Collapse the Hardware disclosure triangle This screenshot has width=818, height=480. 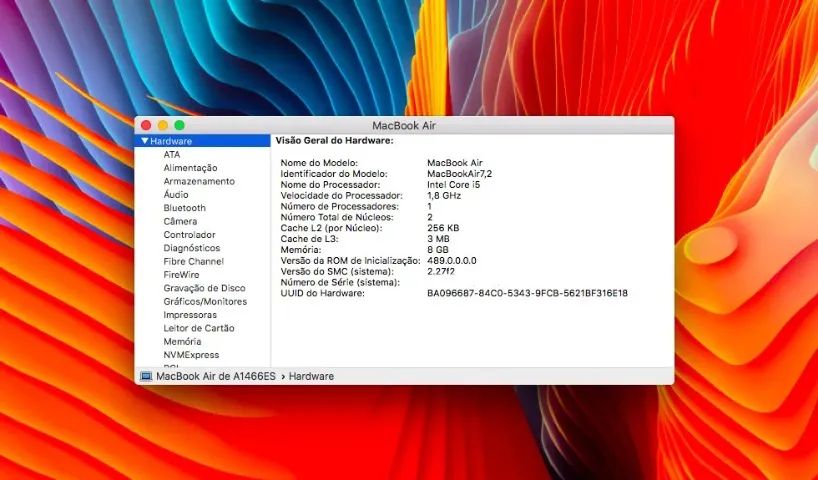(145, 141)
